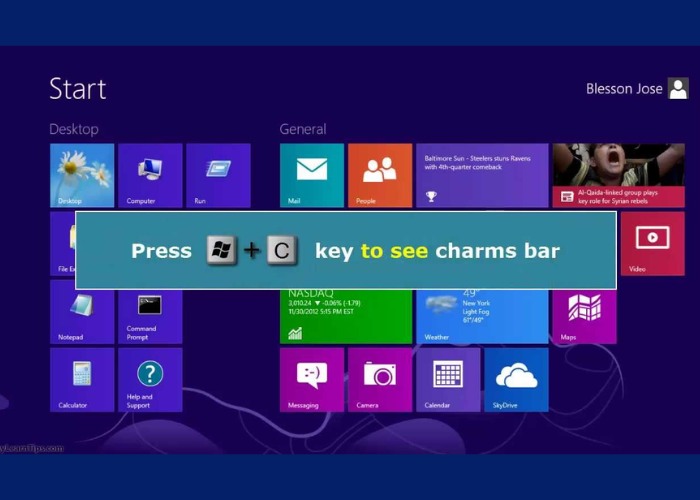
Task: Open the Notepad tile
Action: point(82,312)
